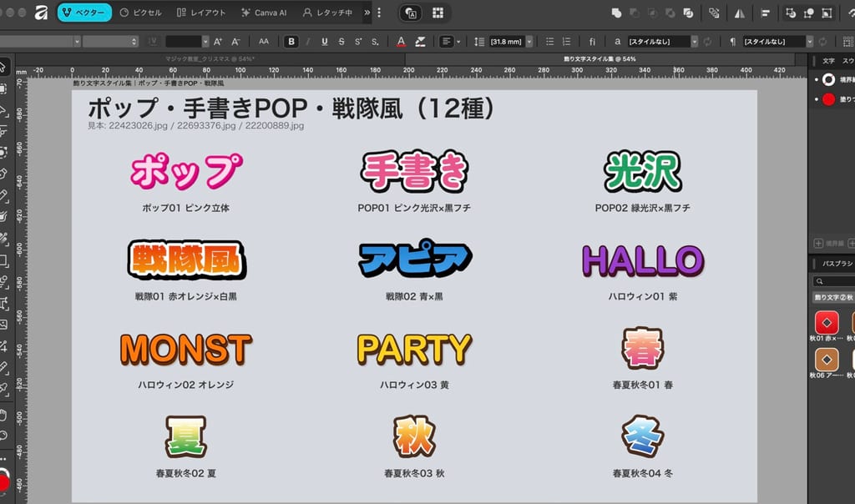This screenshot has height=504, width=855.
Task: Toggle strikethrough formatting
Action: click(341, 42)
